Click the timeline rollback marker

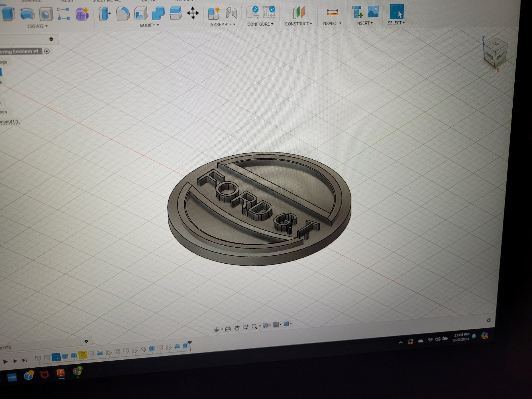click(x=190, y=345)
